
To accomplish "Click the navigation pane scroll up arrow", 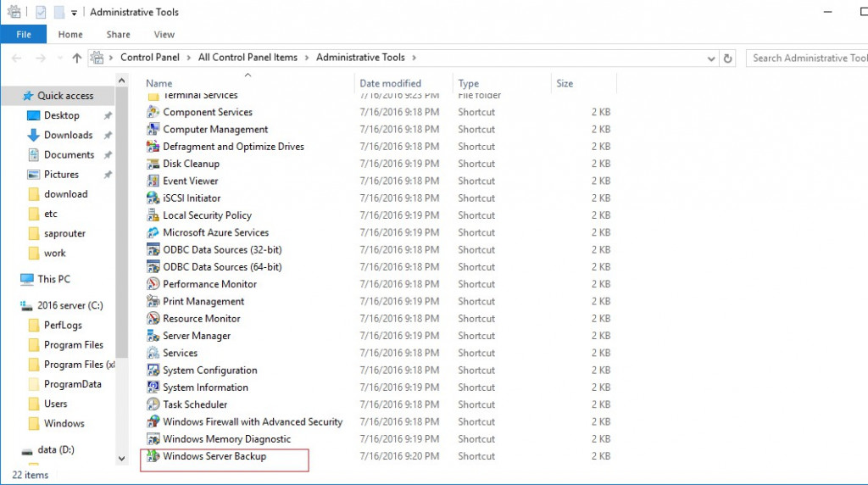I will pos(122,81).
